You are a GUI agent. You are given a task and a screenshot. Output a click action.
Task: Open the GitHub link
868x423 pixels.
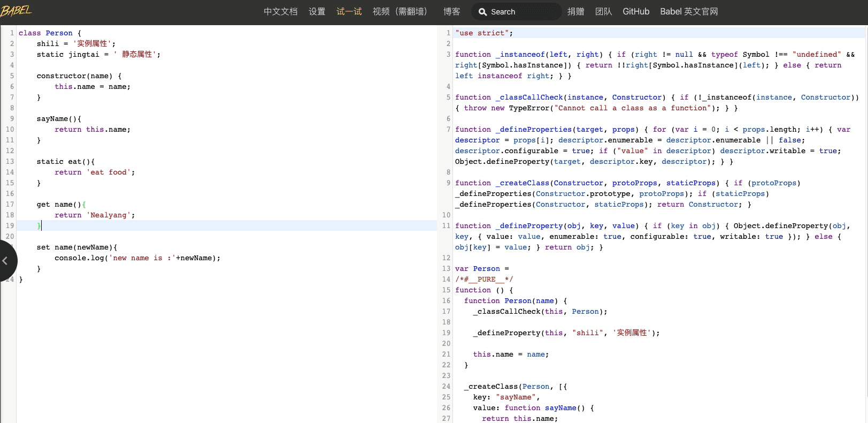tap(636, 12)
